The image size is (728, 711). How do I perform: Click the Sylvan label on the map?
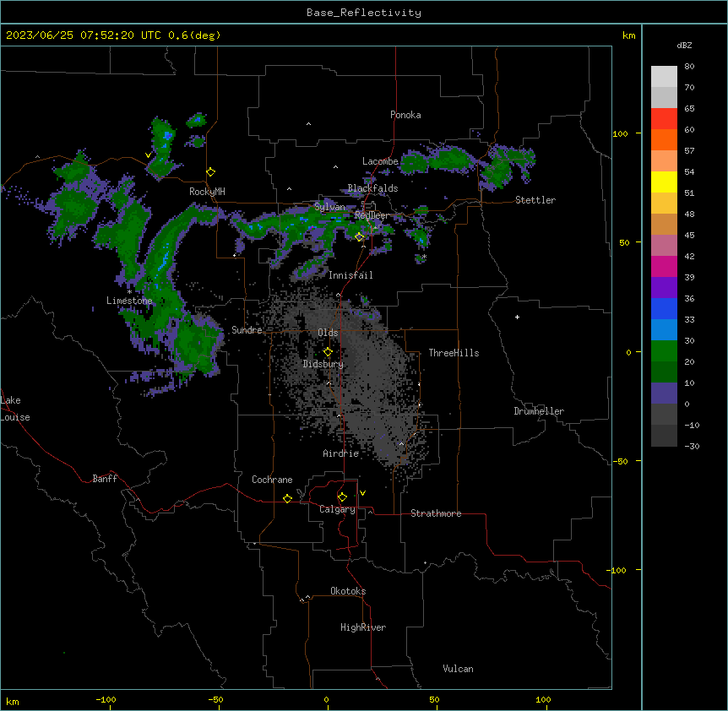coord(329,207)
